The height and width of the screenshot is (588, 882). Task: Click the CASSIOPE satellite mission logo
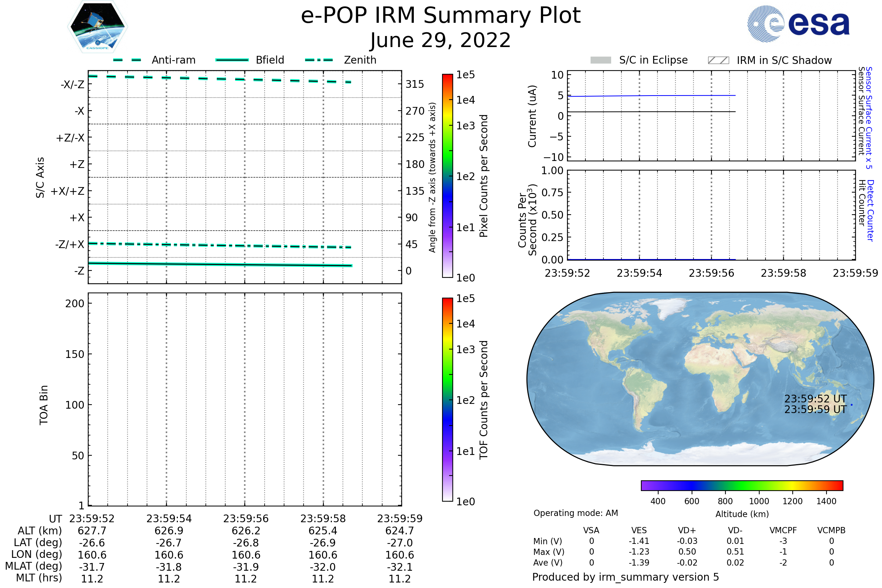coord(97,27)
